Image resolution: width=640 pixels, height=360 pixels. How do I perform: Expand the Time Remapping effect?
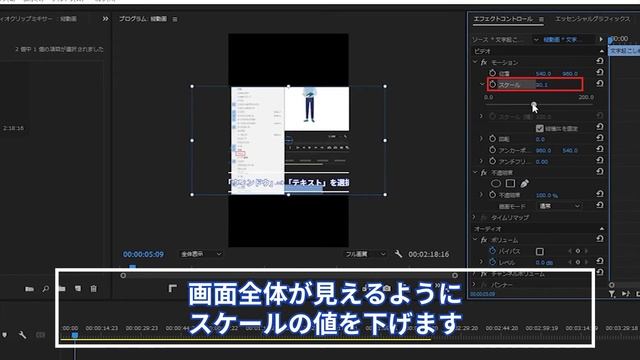point(474,218)
